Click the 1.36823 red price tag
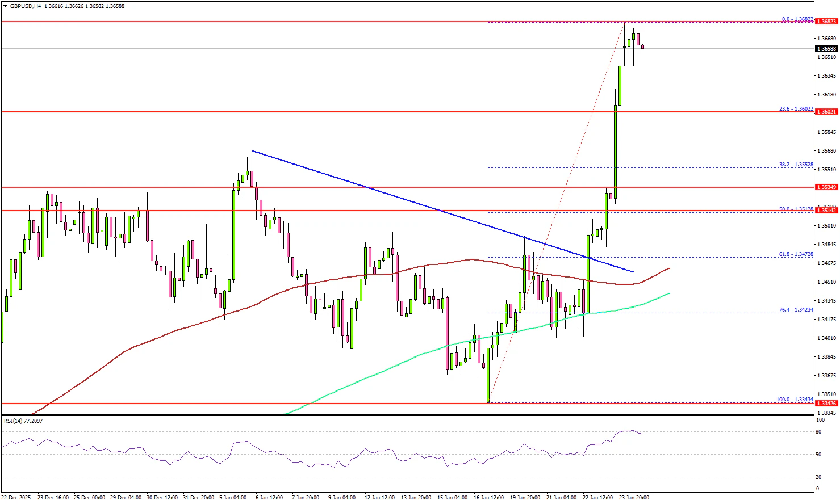 (x=826, y=22)
